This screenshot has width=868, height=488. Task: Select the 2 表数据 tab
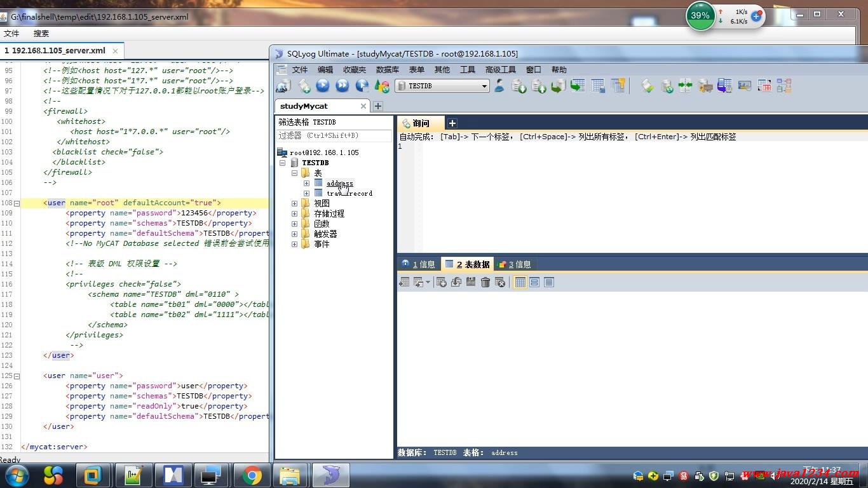tap(468, 264)
